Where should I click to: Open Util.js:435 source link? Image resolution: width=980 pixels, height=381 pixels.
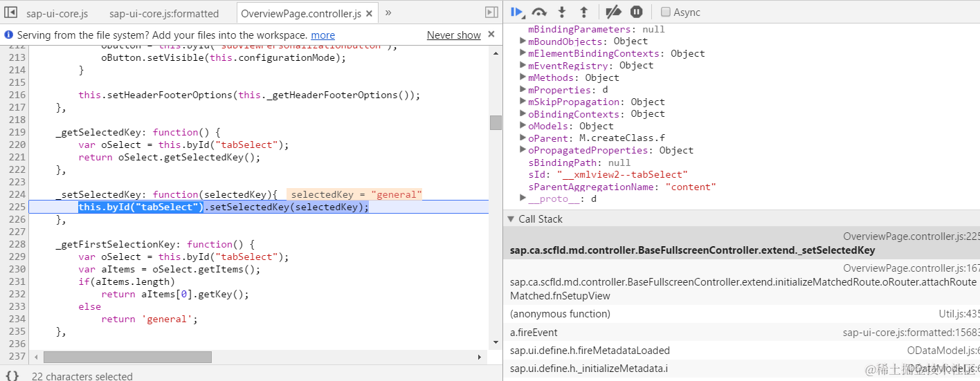click(x=959, y=314)
